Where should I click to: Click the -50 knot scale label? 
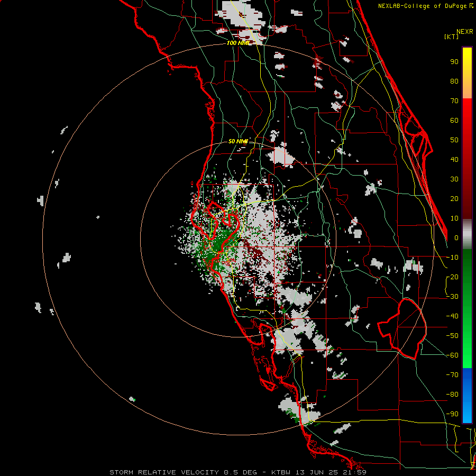pos(452,336)
